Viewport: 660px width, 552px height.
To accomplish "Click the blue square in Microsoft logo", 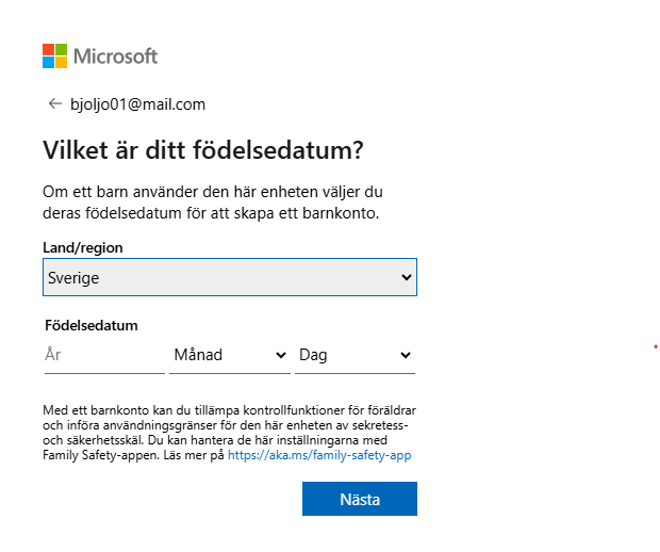I will coord(48,62).
